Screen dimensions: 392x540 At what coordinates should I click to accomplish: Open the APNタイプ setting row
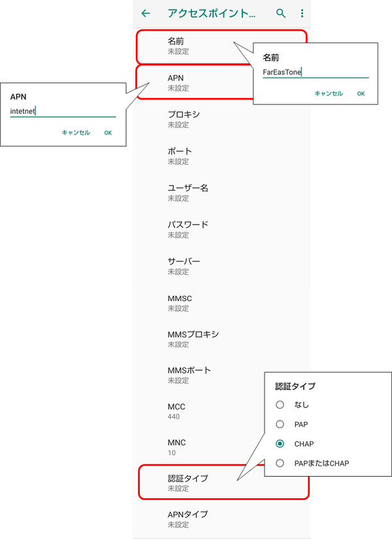(221, 519)
